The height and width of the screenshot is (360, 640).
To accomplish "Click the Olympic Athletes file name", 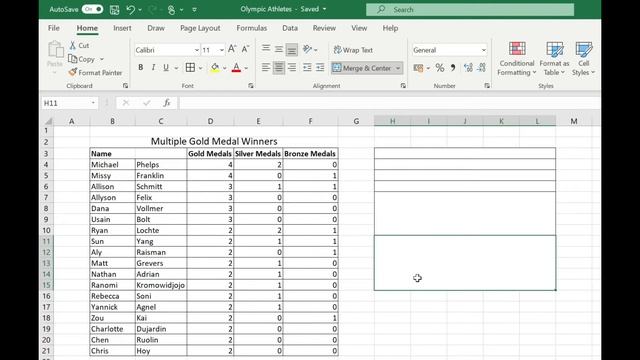I will click(266, 9).
